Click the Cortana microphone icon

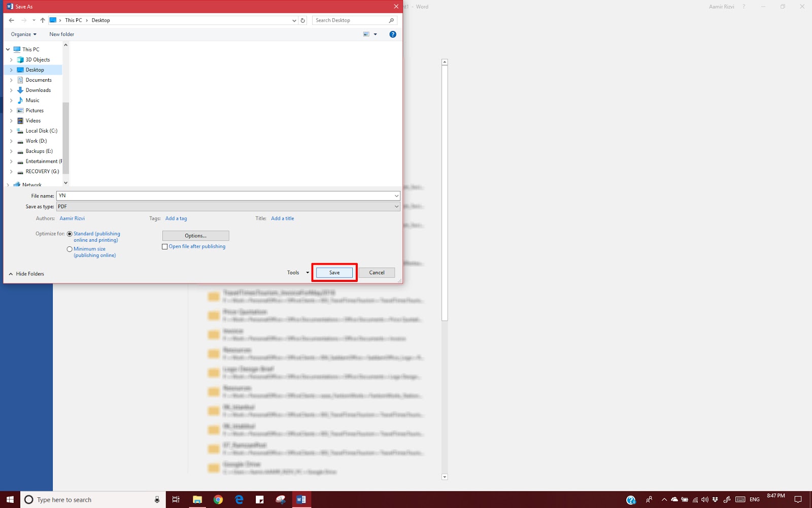point(157,500)
